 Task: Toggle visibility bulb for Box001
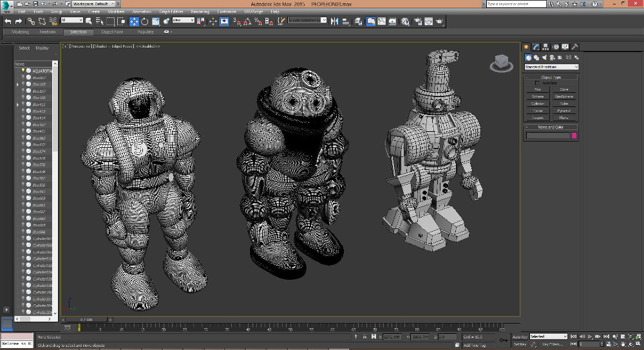tap(23, 77)
